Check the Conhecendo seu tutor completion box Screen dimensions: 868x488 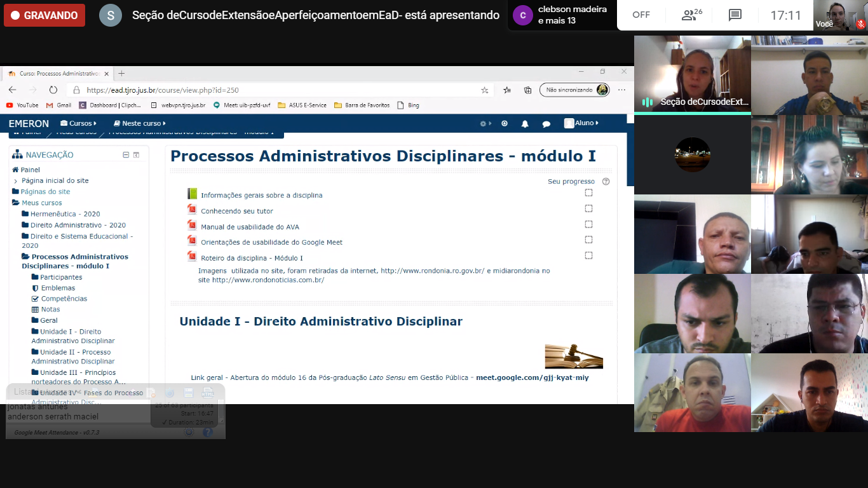588,208
